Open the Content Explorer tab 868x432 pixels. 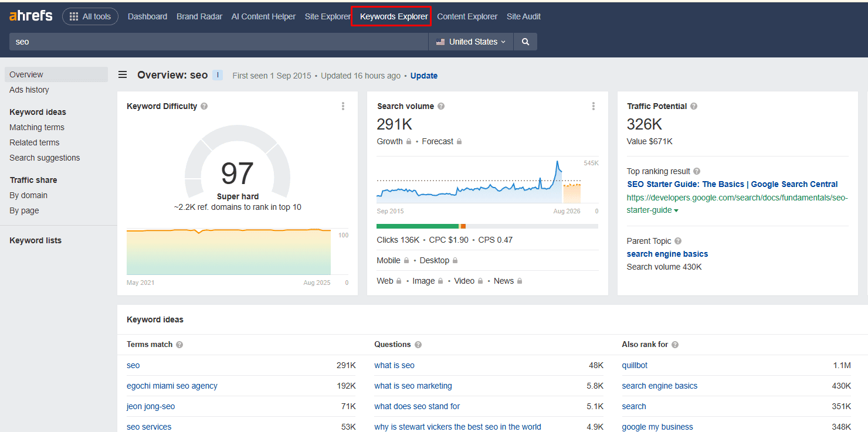tap(467, 16)
